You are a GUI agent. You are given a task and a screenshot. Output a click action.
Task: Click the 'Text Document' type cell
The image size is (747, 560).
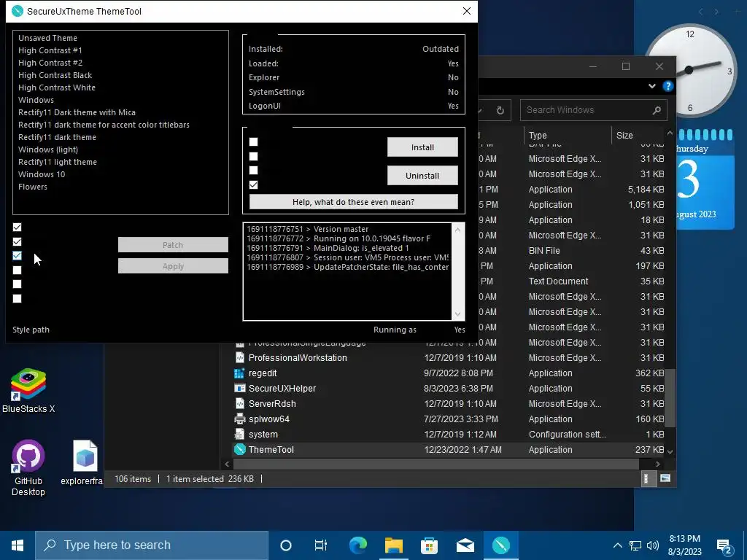[558, 281]
